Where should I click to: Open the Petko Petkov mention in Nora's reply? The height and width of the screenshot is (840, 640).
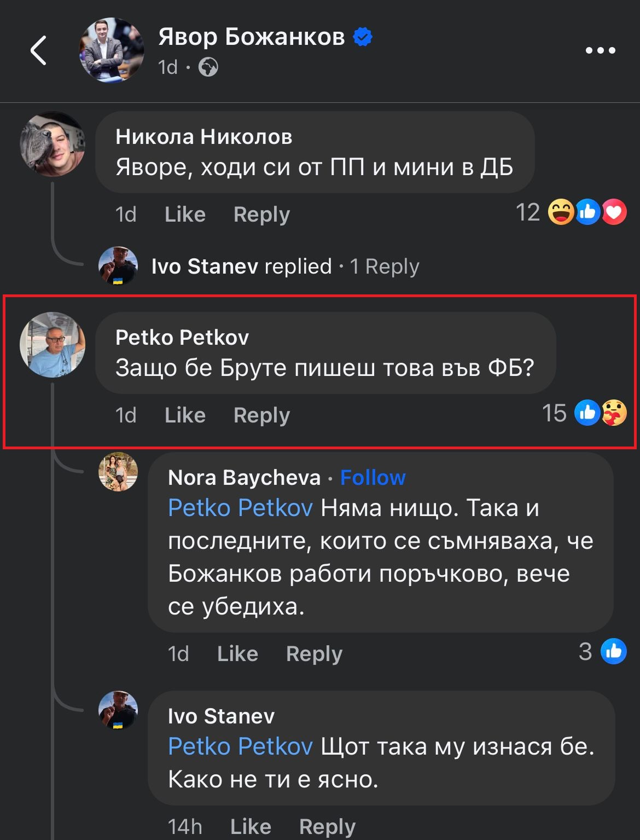240,508
